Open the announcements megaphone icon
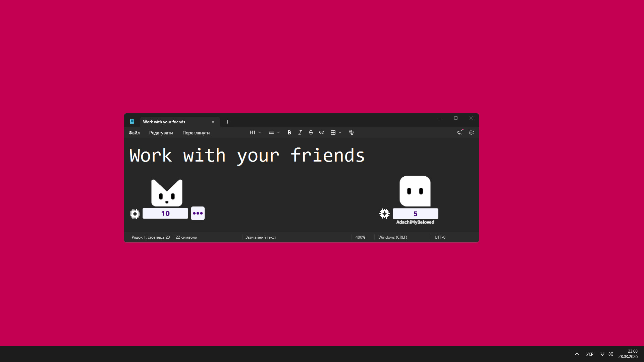Image resolution: width=644 pixels, height=362 pixels. [460, 132]
